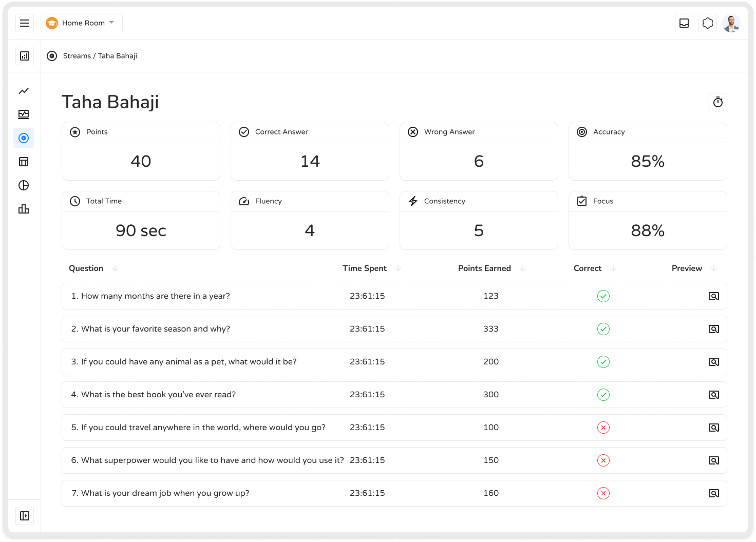The height and width of the screenshot is (542, 756).
Task: Open the Home Room dropdown
Action: 81,23
